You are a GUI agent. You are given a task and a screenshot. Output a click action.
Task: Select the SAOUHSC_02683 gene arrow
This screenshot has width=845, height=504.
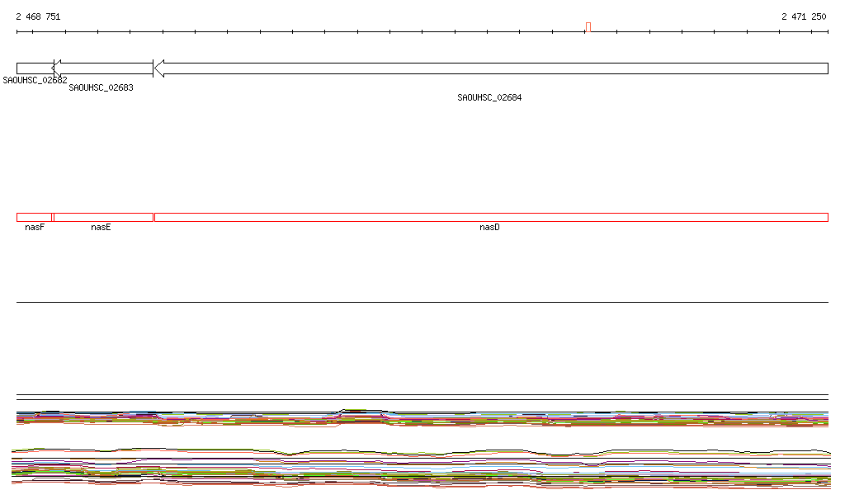click(102, 68)
